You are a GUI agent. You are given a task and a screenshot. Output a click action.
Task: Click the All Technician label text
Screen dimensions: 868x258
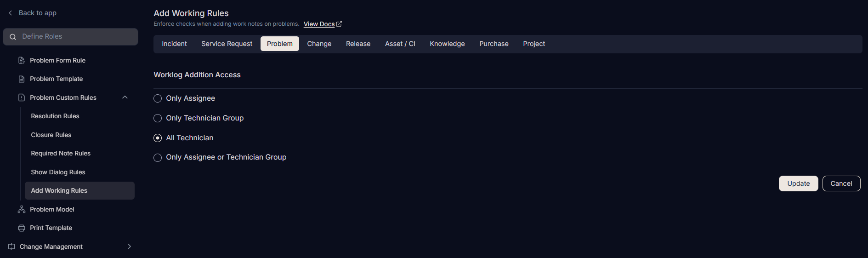pyautogui.click(x=190, y=138)
